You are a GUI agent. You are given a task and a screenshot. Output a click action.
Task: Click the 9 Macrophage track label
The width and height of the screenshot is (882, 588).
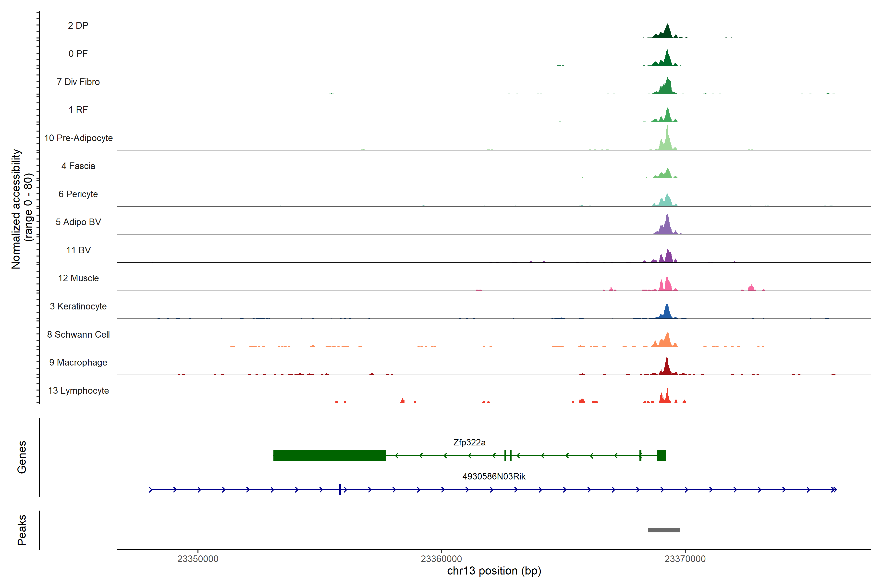point(78,363)
